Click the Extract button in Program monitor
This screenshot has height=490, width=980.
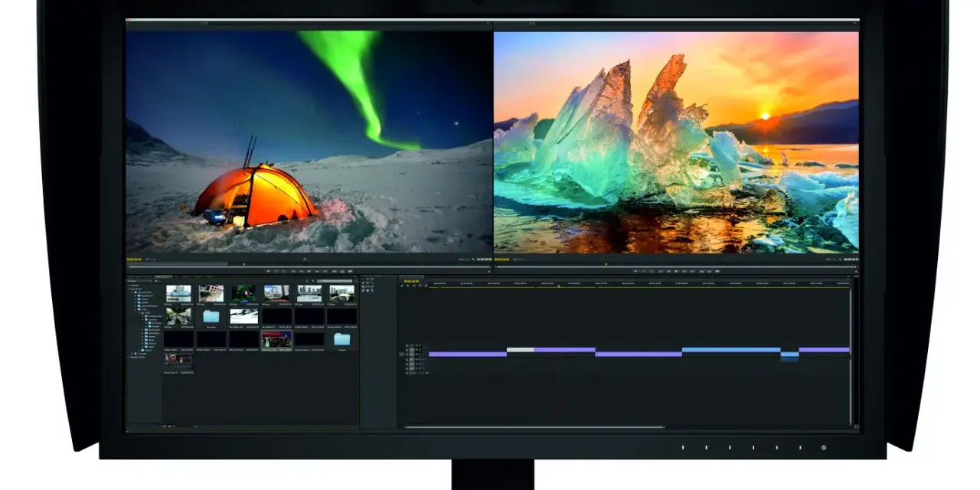(709, 271)
